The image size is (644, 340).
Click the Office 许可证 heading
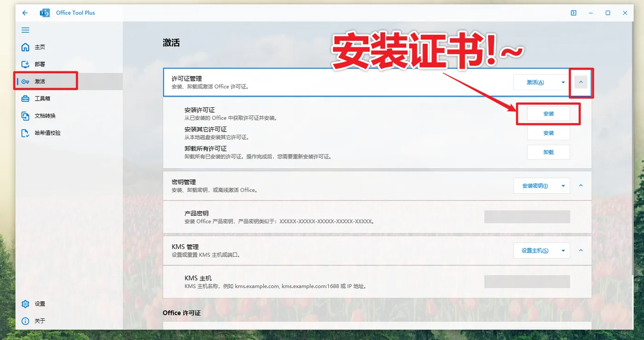point(182,313)
